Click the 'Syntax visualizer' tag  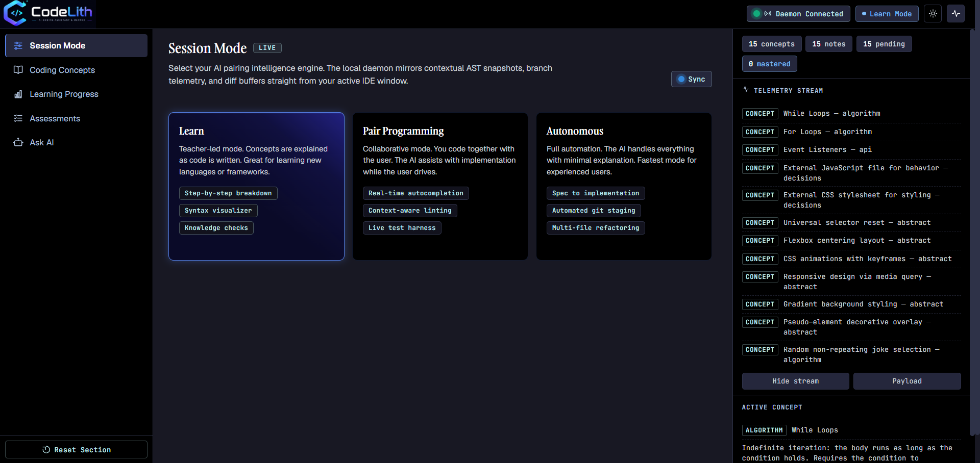click(218, 211)
